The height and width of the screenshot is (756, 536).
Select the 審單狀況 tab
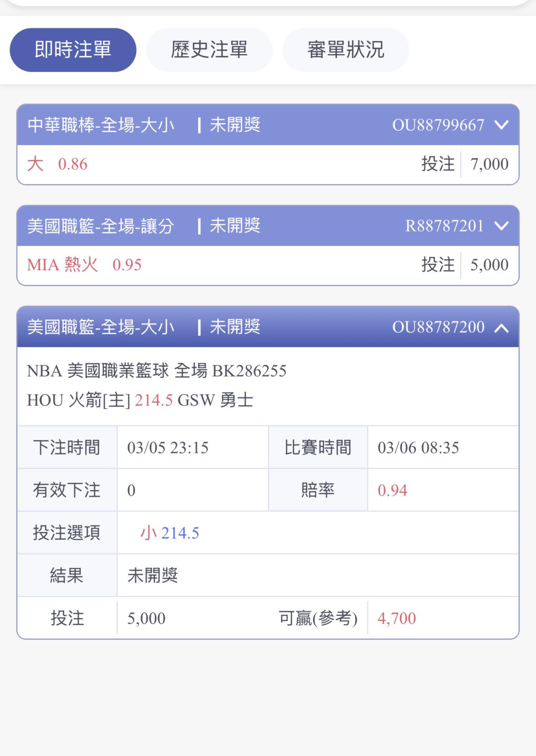[345, 50]
